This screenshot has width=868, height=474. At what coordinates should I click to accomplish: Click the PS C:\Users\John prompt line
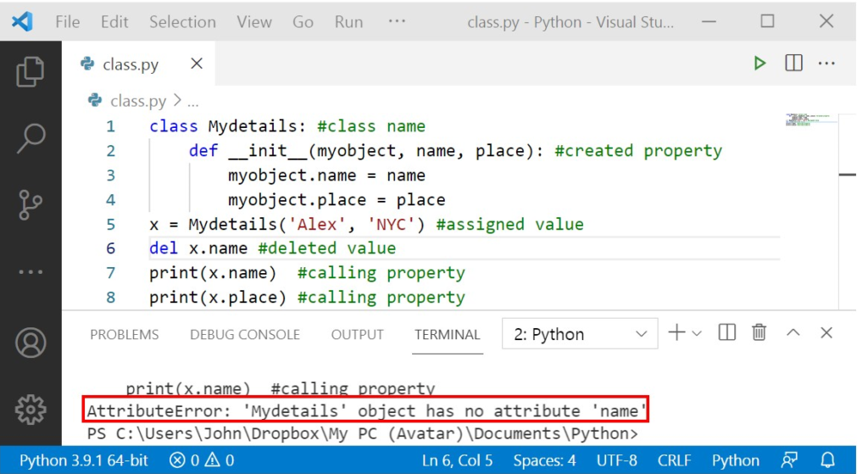362,433
